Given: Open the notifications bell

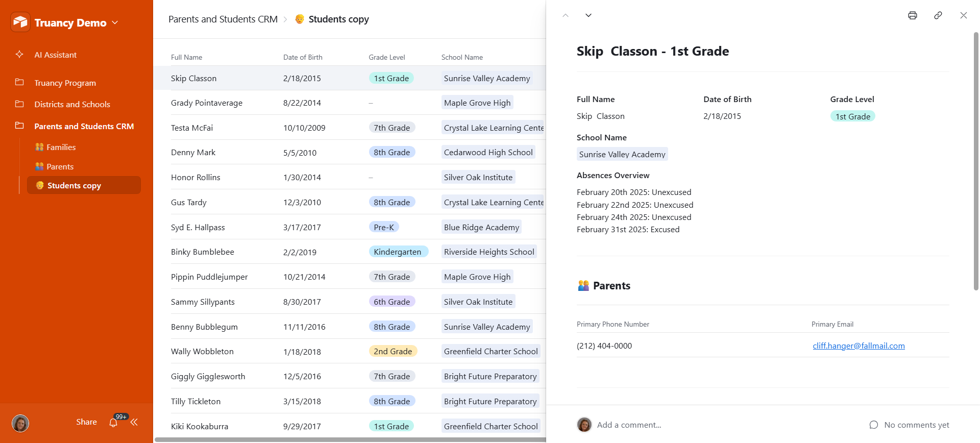Looking at the screenshot, I should point(113,423).
